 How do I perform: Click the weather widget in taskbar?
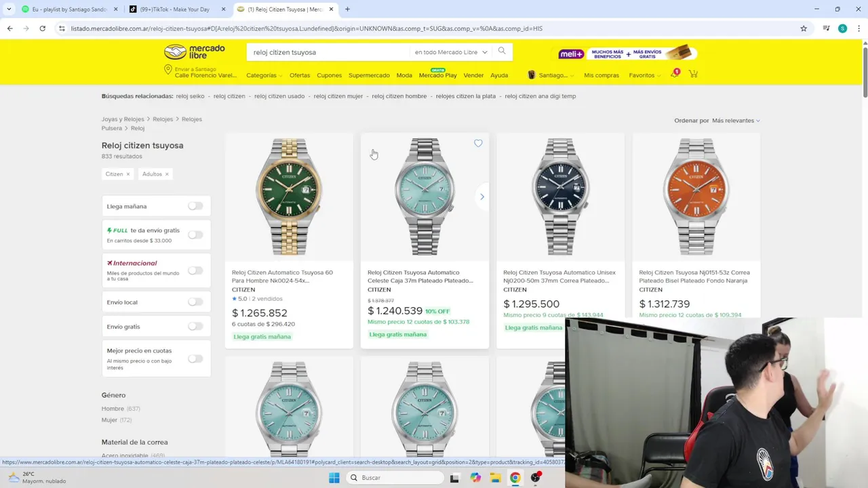coord(37,478)
